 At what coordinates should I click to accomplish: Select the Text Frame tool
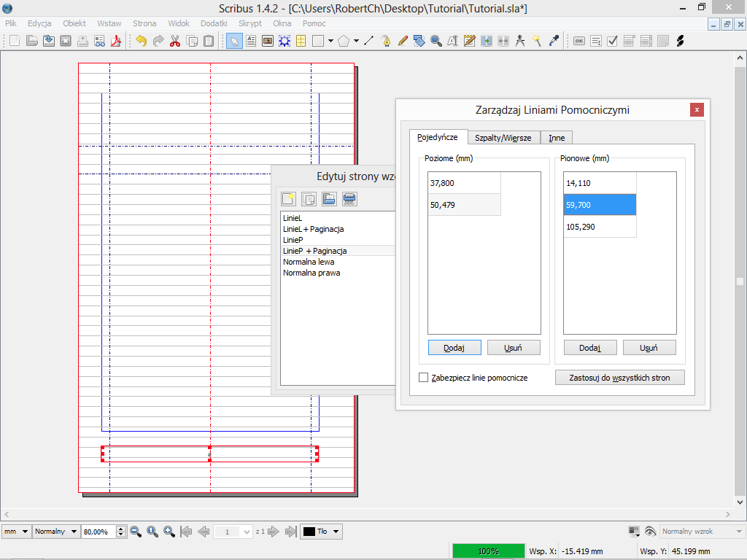coord(251,42)
